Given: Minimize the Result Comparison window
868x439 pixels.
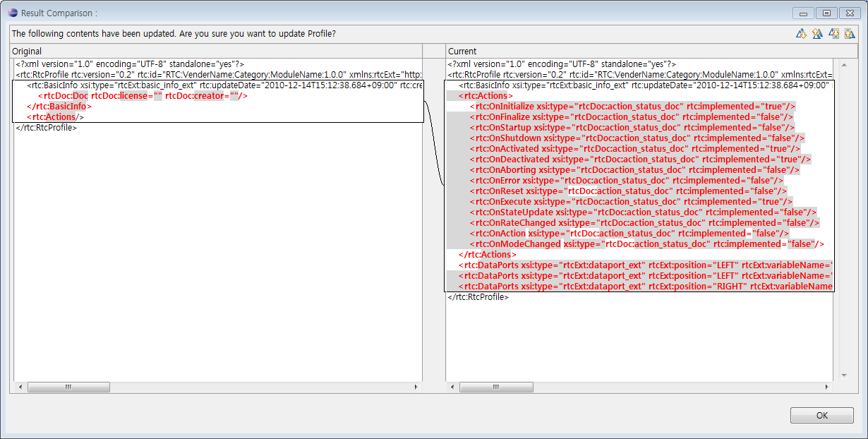Looking at the screenshot, I should click(x=803, y=13).
